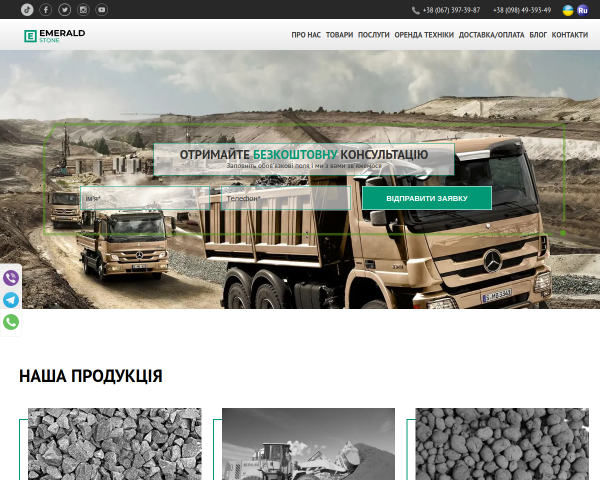
Task: Focus the Телефон input field
Action: [x=286, y=198]
